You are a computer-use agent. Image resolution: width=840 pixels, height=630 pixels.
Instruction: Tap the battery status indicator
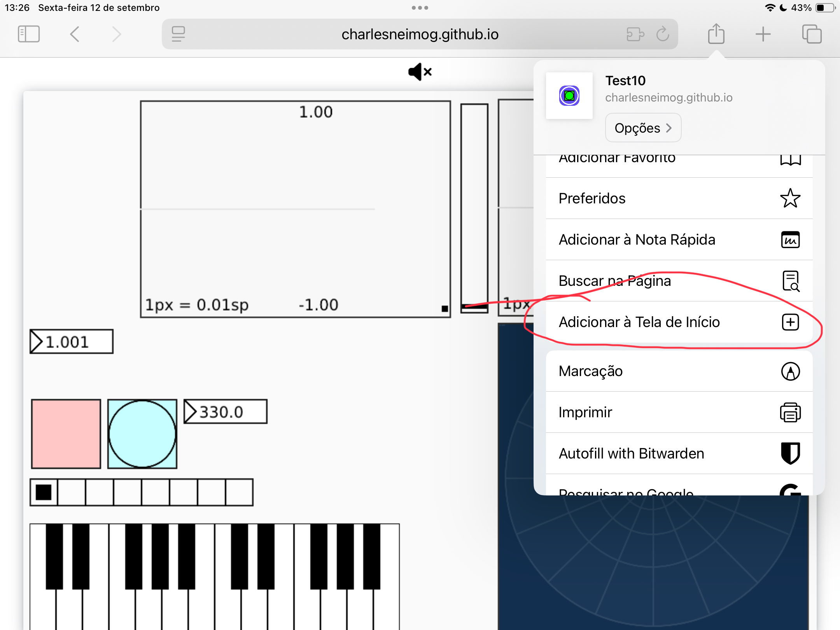point(824,8)
